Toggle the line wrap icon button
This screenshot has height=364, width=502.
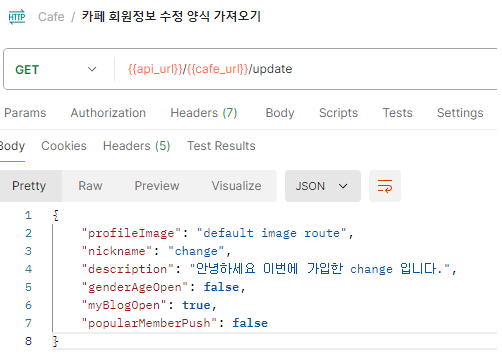tap(385, 186)
